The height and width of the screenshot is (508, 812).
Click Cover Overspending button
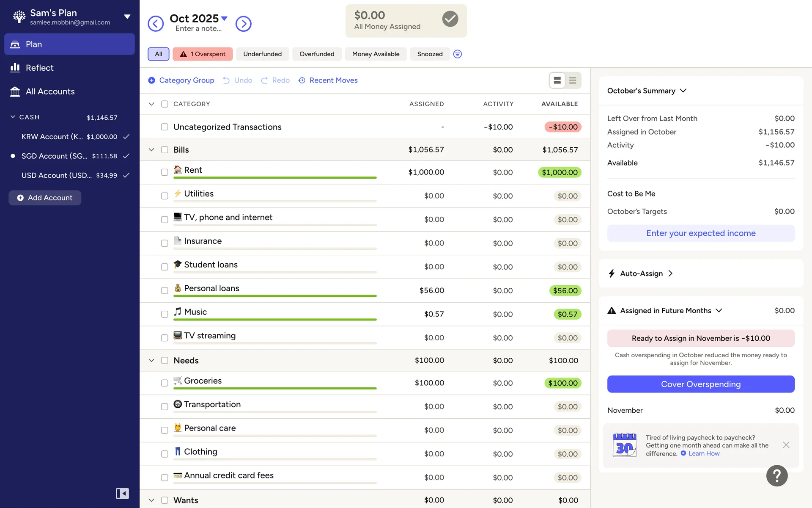pyautogui.click(x=700, y=384)
